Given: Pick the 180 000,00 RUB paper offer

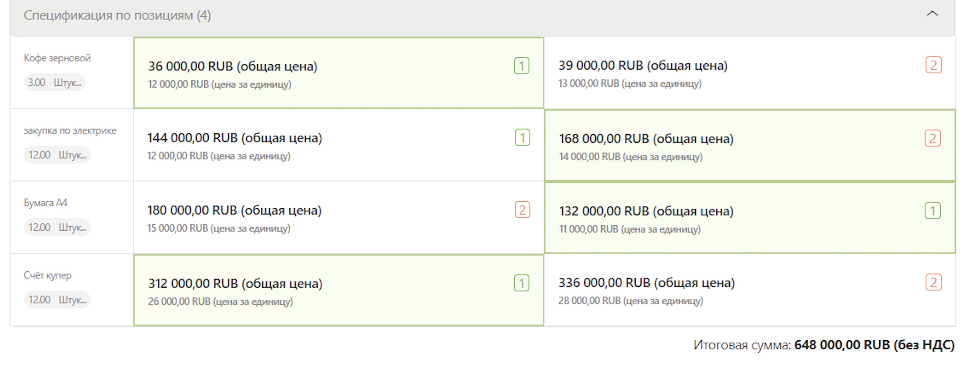Looking at the screenshot, I should click(338, 217).
